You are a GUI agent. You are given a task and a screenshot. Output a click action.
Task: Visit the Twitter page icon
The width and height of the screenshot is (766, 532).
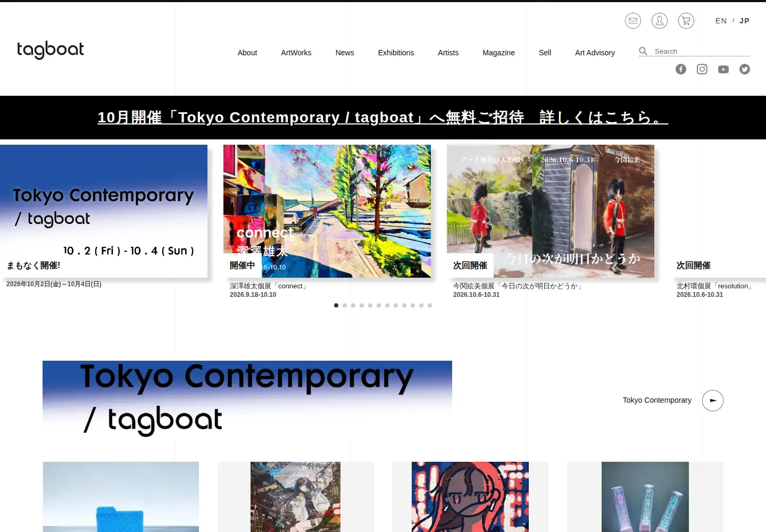pos(744,69)
